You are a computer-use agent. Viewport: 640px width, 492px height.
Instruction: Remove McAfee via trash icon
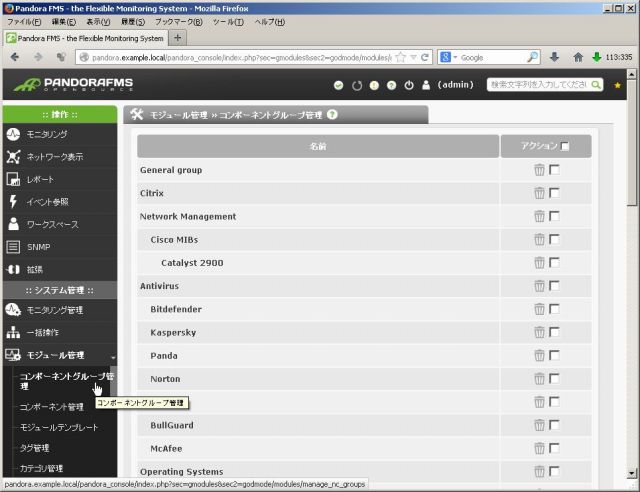[x=539, y=448]
